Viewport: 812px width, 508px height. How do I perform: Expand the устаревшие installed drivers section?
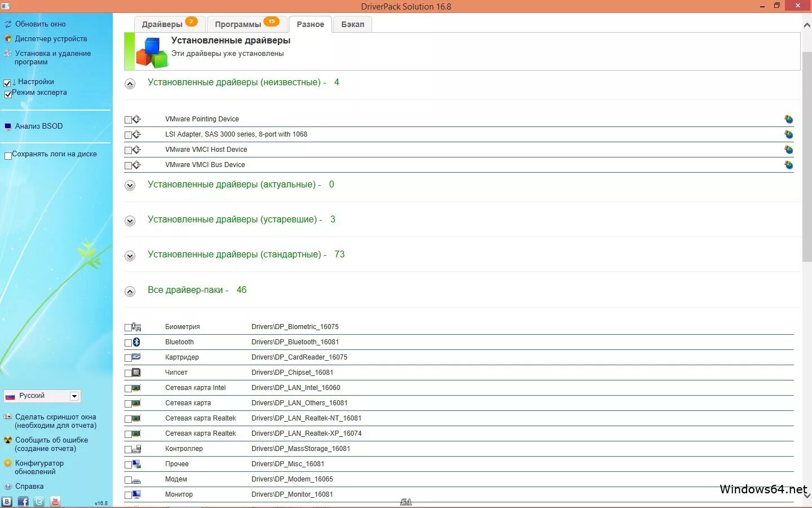coord(130,221)
